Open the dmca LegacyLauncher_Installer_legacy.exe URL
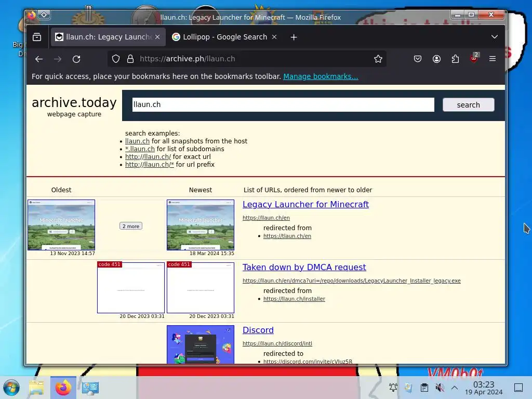The image size is (532, 399). coord(352,281)
